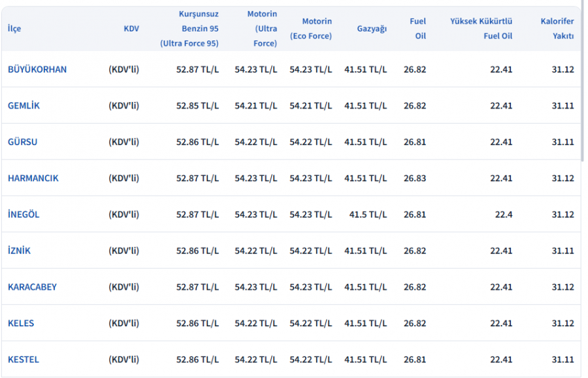Click the Kalorifer Yakıtı column header

tap(557, 29)
